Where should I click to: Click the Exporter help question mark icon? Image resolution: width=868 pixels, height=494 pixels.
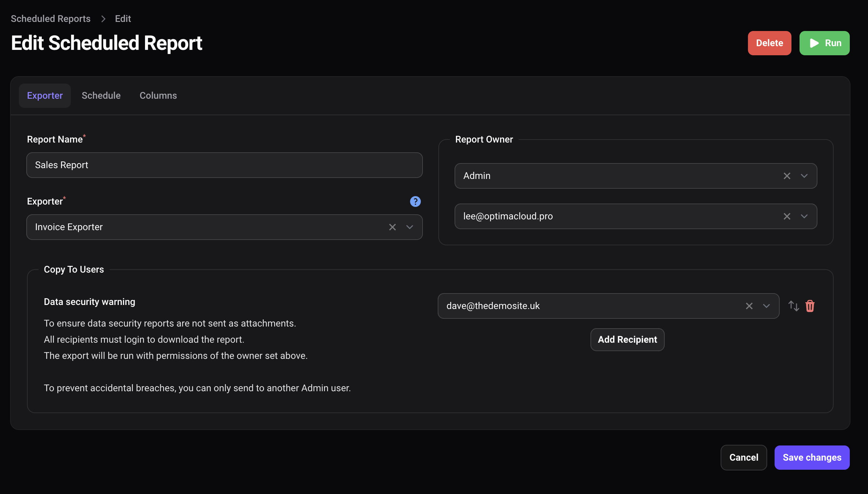tap(415, 202)
